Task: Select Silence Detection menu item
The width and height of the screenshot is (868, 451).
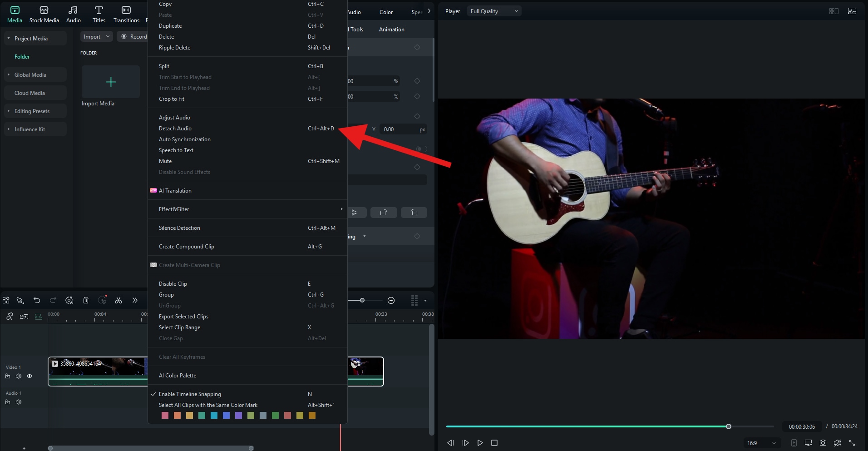Action: pyautogui.click(x=247, y=228)
